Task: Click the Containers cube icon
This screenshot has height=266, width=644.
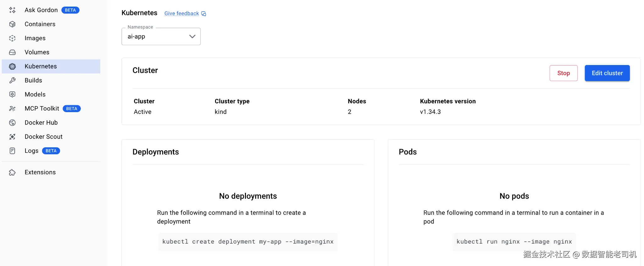Action: [x=12, y=24]
